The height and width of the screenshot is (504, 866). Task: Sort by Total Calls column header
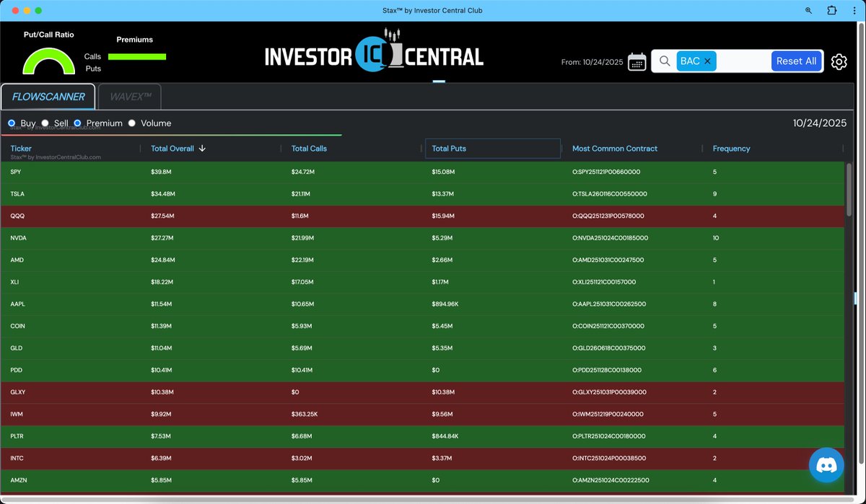coord(309,149)
